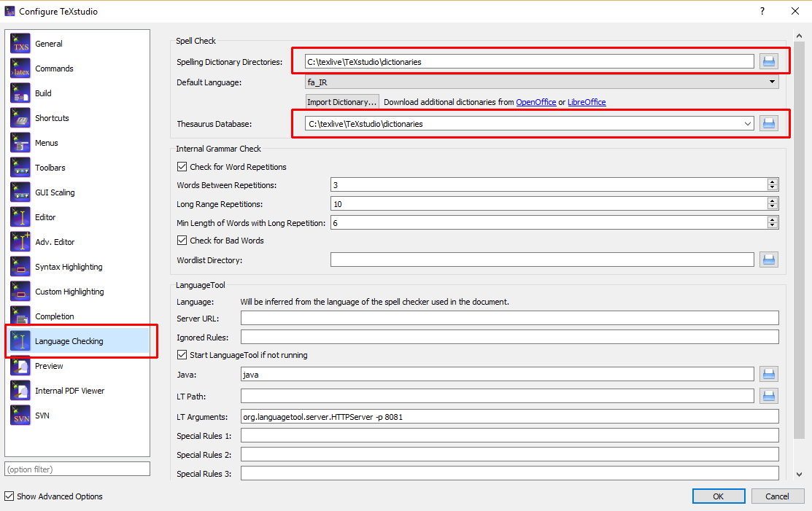Click the LT Path input field
Image resolution: width=812 pixels, height=511 pixels.
point(497,396)
